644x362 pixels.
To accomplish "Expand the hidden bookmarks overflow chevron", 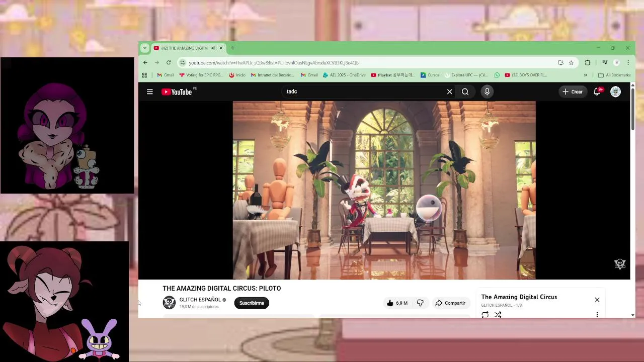I will point(585,75).
